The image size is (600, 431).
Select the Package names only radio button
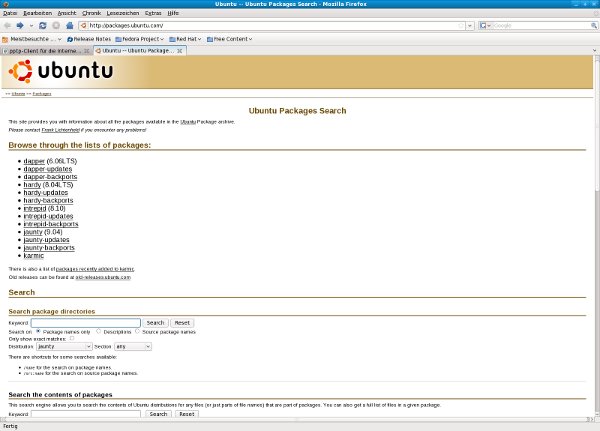(x=38, y=331)
